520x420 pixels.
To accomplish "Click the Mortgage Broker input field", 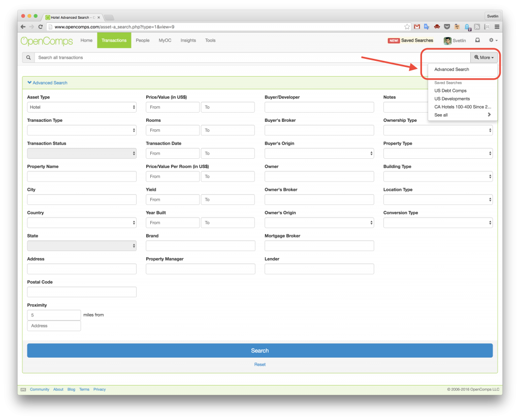I will point(319,246).
